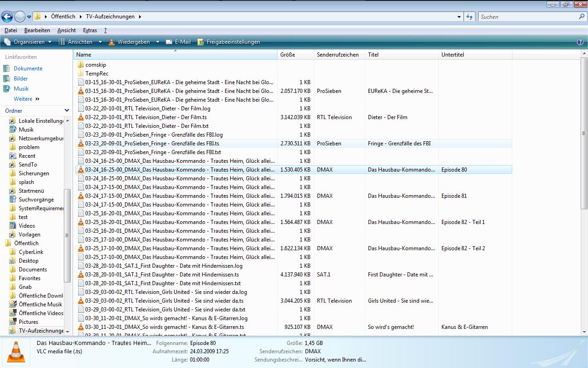Sort by the Größe column header
Screen dimensions: 588x368
click(295, 55)
